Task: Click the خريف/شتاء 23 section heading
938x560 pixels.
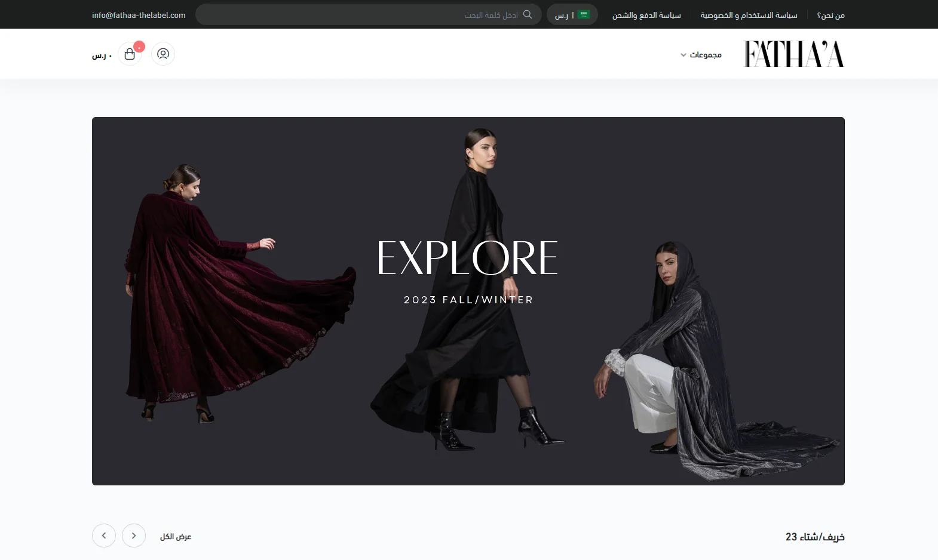Action: pos(815,537)
